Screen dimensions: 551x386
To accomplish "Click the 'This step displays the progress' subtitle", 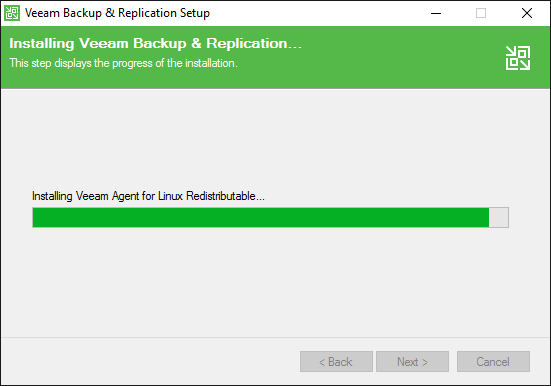I will coord(123,63).
